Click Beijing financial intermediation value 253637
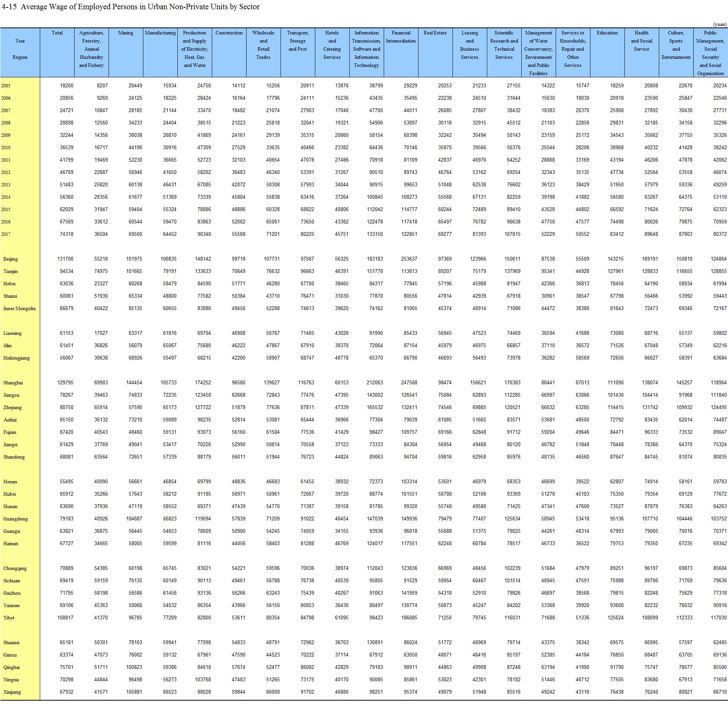728x713 pixels. pyautogui.click(x=409, y=259)
